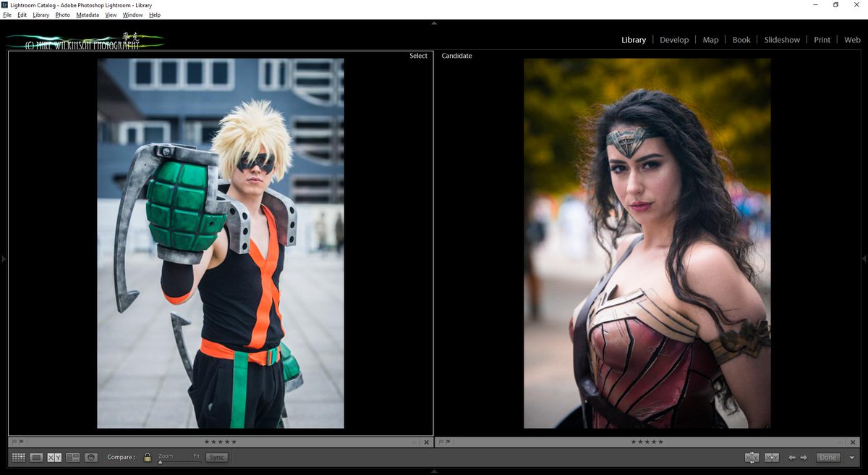The width and height of the screenshot is (868, 475).
Task: Go to the Book module
Action: (741, 40)
